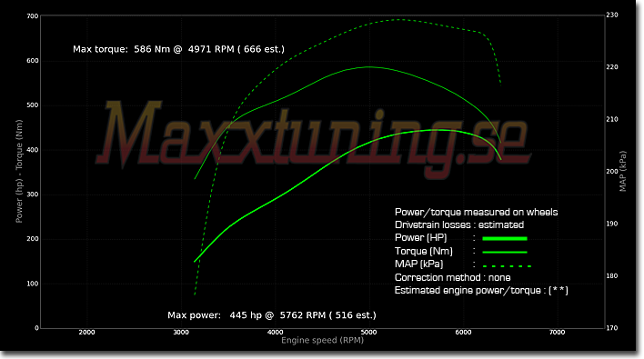Click the 'Power (hp) - Torque (Nm)' axis title

(19, 172)
